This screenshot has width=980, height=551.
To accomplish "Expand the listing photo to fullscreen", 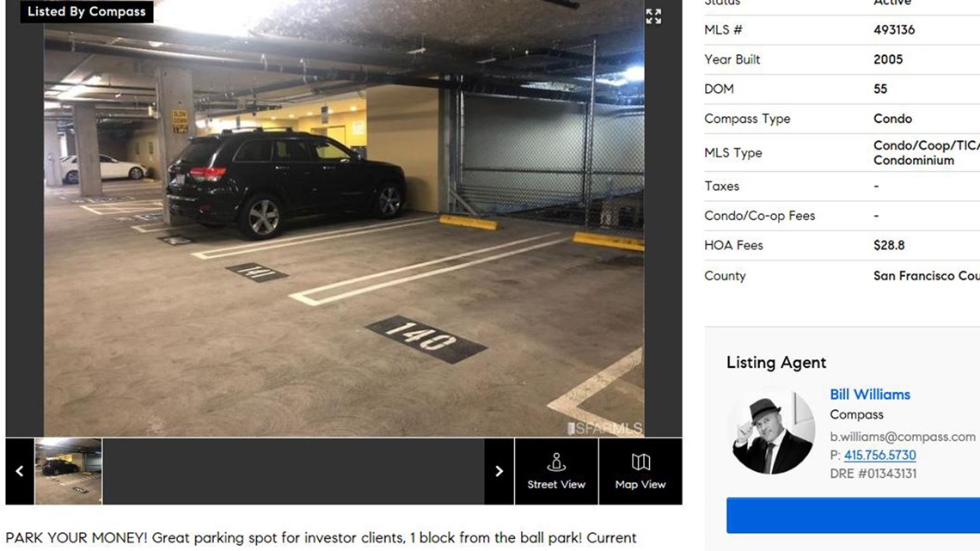I will 653,16.
